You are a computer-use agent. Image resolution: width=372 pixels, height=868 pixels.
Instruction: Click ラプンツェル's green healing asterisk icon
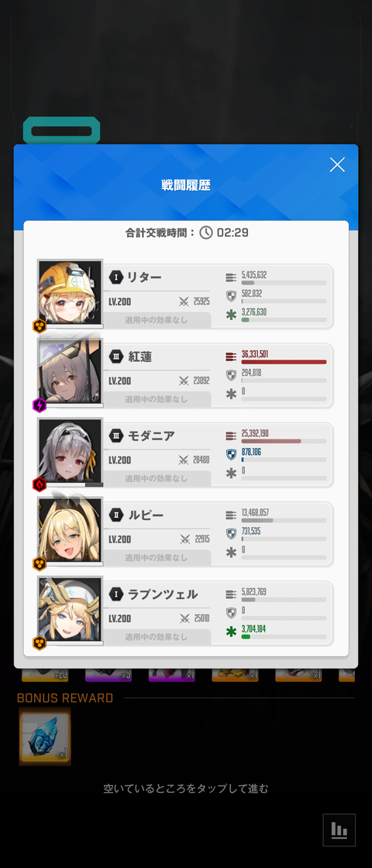[232, 632]
